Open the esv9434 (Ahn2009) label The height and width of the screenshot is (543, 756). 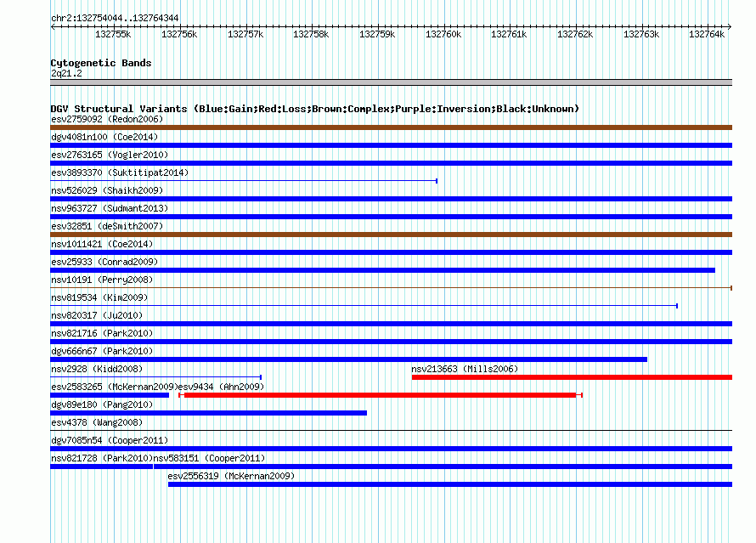[222, 387]
